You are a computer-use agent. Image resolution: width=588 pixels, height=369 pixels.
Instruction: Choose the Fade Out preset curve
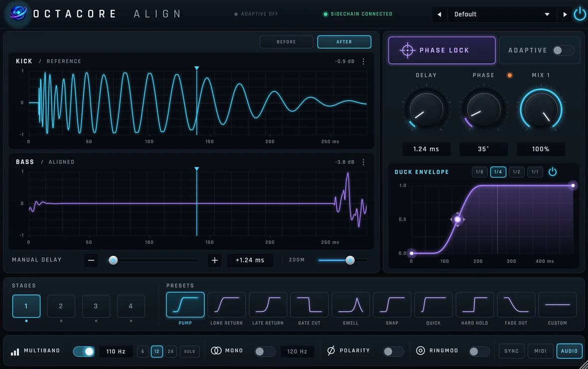(516, 305)
